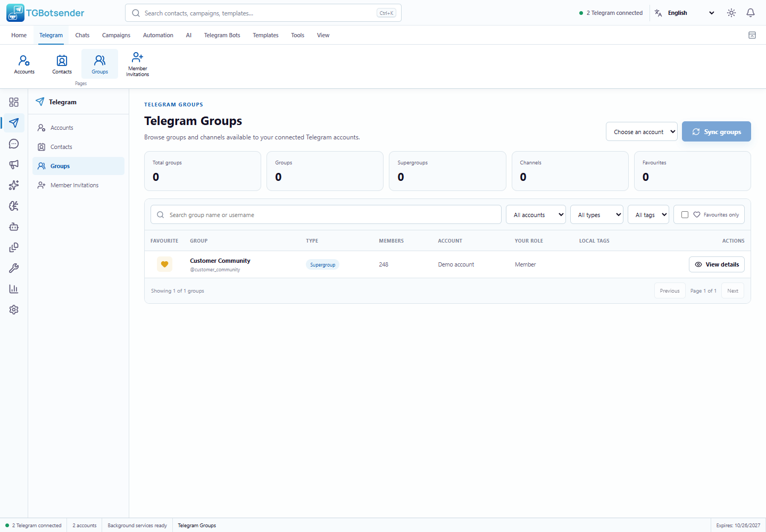
Task: Select the Campaigns tab
Action: 116,35
